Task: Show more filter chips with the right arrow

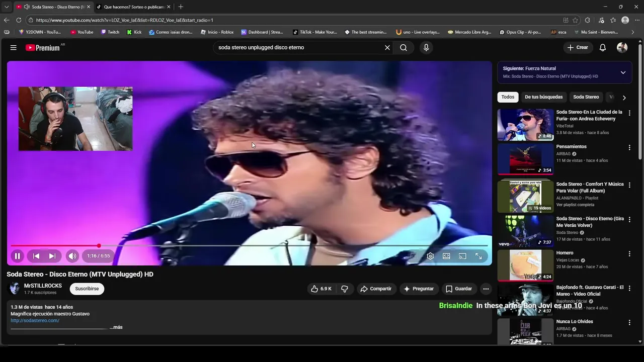Action: (x=624, y=98)
